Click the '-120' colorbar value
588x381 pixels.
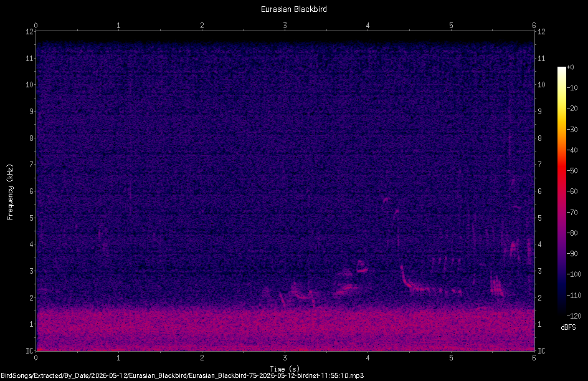tap(574, 316)
